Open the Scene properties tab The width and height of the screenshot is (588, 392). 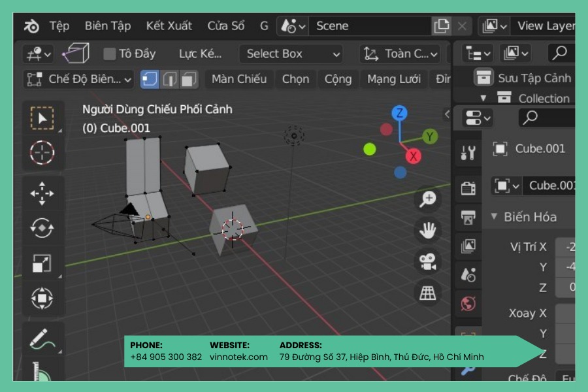[x=468, y=275]
